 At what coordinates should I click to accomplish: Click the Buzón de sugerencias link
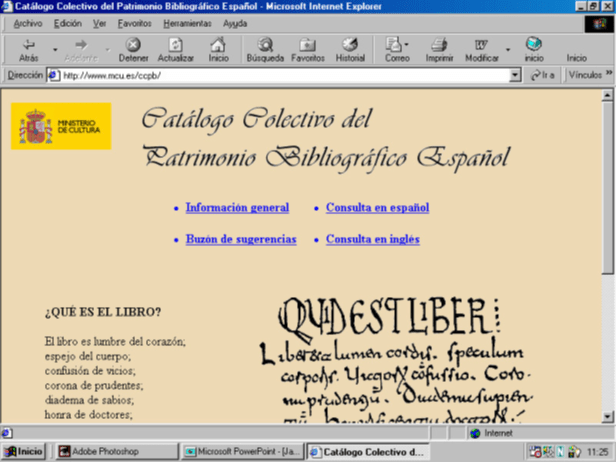pos(241,240)
